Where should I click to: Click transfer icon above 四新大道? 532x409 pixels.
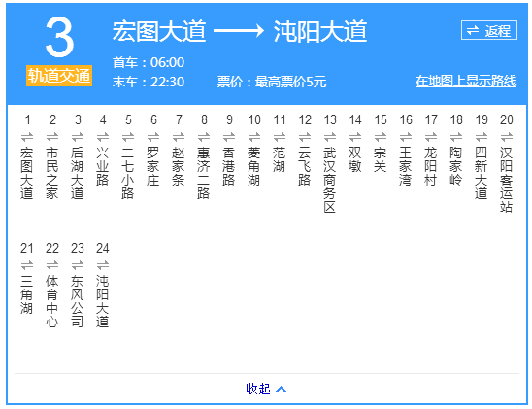tap(482, 137)
